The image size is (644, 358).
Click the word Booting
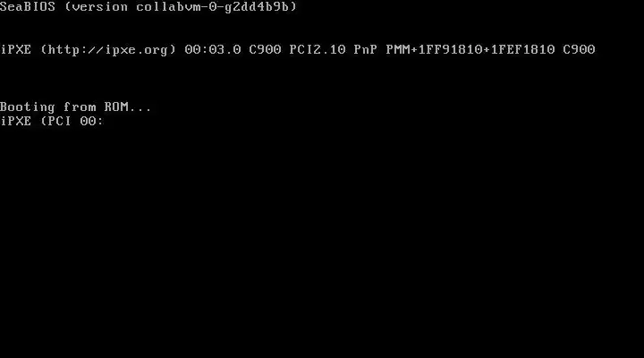[x=27, y=107]
